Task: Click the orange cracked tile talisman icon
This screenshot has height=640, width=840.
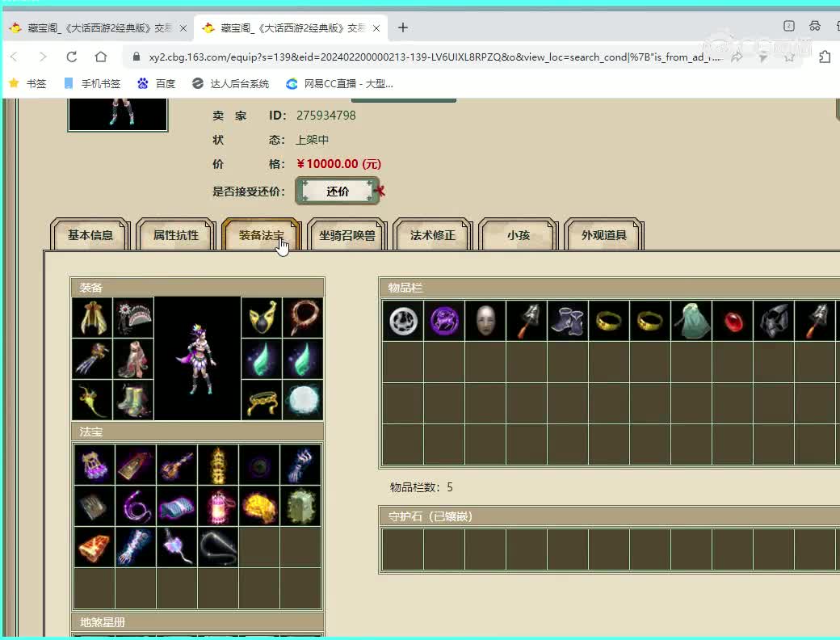Action: [x=94, y=547]
